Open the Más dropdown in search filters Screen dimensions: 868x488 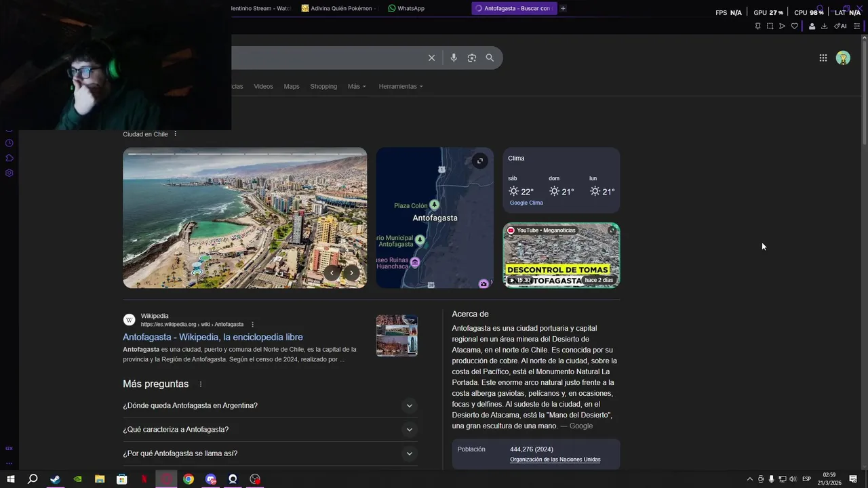(x=357, y=86)
